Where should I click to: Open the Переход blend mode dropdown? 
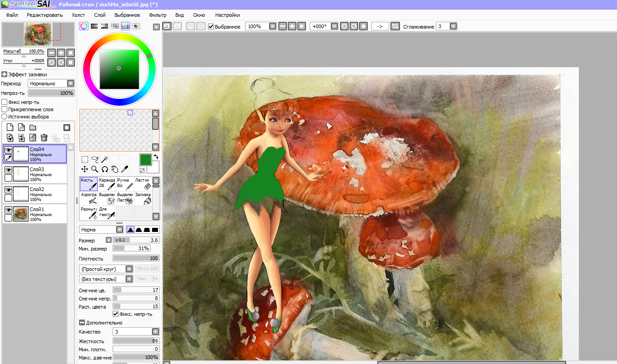[70, 84]
